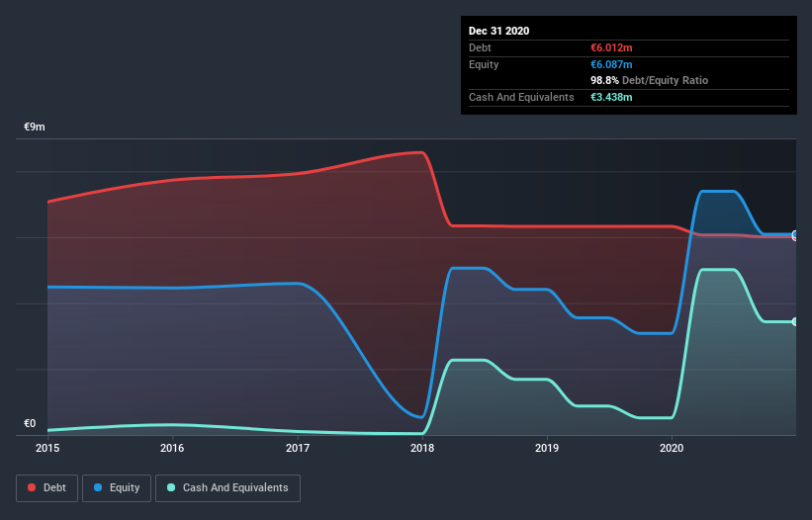Select the 2020 x-axis label
Viewport: 812px width, 520px height.
(672, 448)
